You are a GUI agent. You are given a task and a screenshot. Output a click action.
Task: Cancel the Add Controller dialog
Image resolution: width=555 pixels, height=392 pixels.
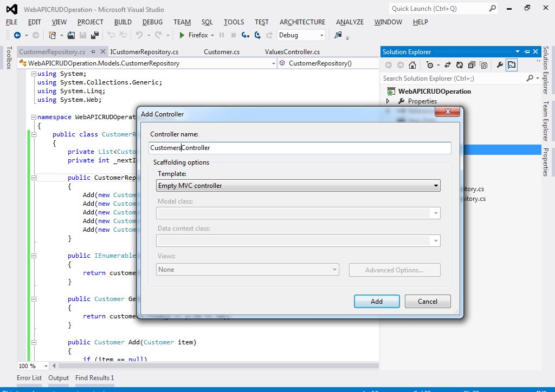click(428, 302)
